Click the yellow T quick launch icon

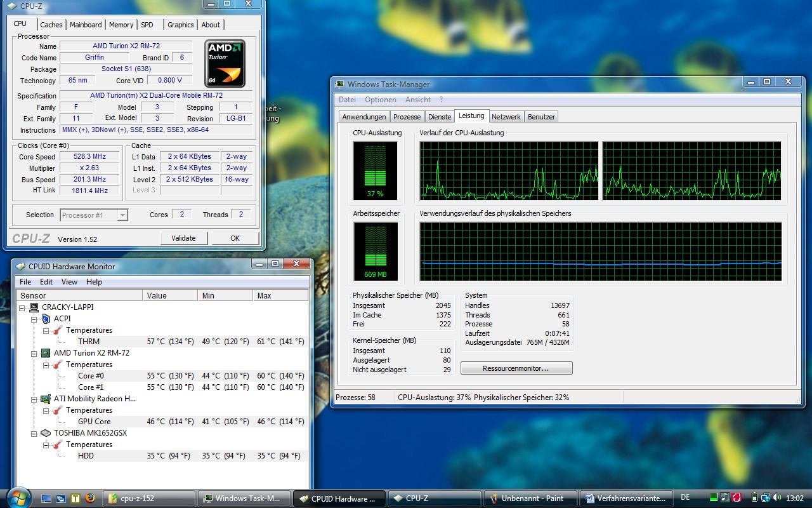75,498
